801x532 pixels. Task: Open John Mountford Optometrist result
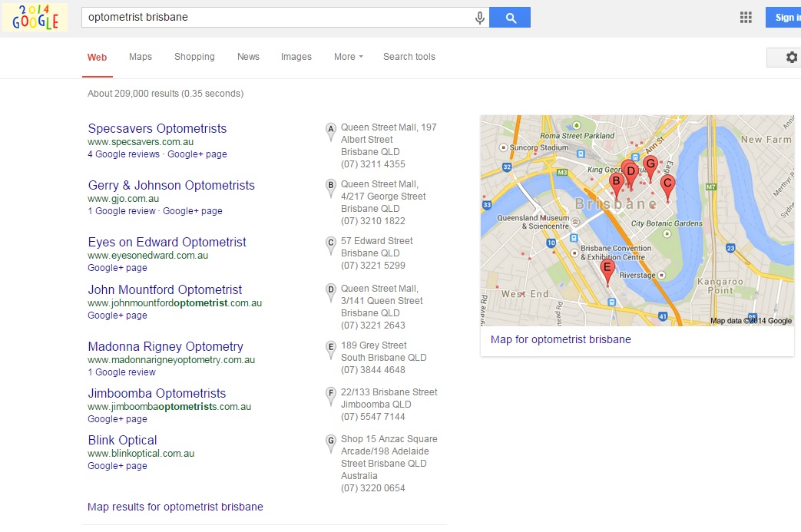pos(165,290)
